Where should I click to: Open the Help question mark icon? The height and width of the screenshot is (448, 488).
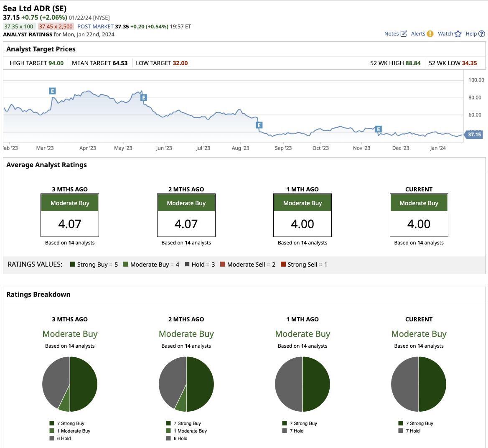coord(481,34)
